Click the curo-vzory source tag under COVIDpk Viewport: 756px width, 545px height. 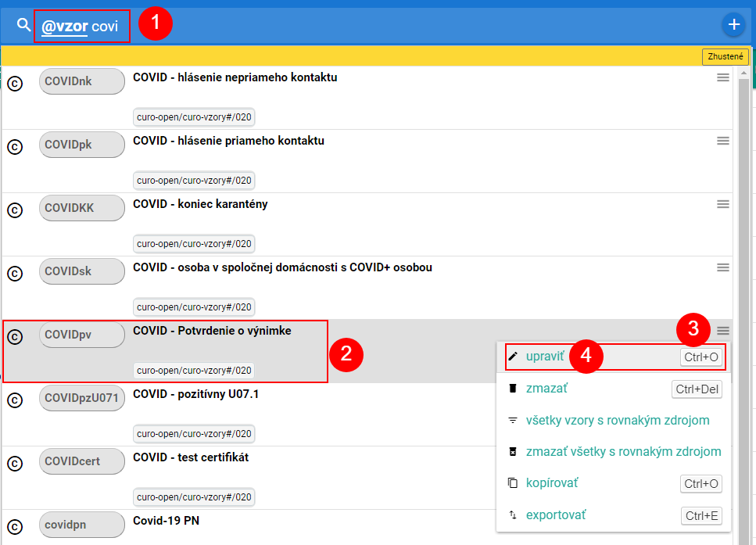(x=194, y=181)
